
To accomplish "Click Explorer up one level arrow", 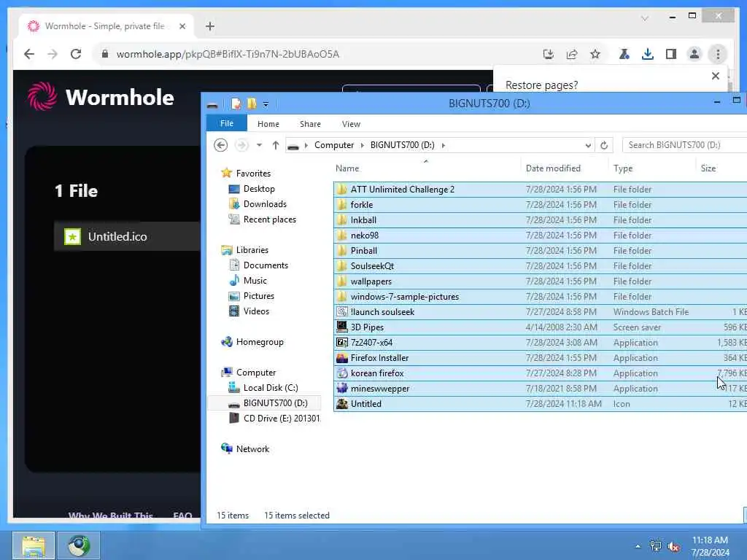I will click(275, 145).
